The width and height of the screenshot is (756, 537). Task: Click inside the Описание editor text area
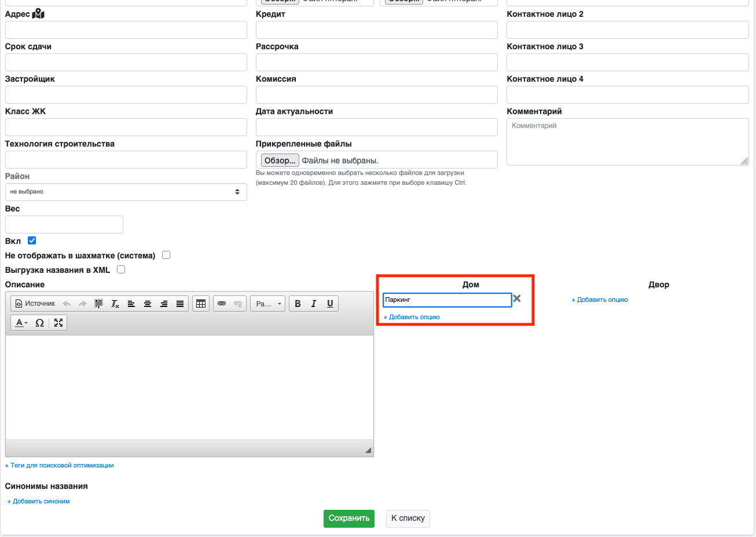[x=189, y=388]
